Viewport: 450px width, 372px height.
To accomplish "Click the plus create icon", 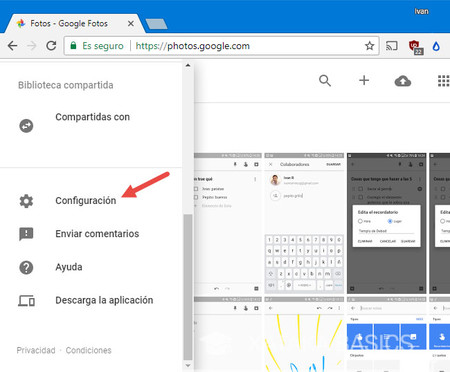I will point(364,80).
